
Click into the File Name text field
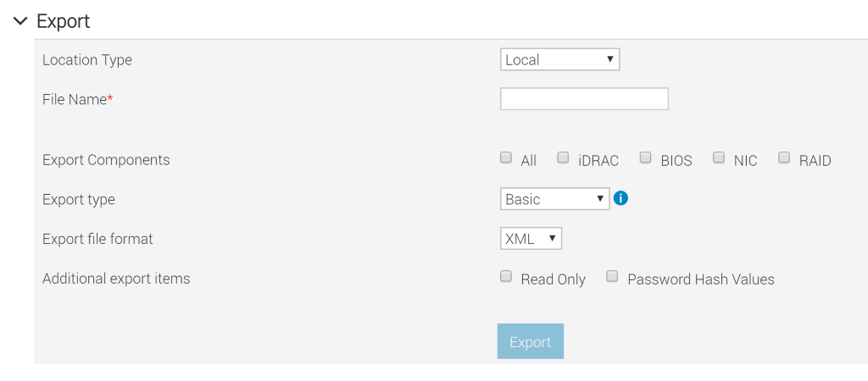tap(584, 99)
